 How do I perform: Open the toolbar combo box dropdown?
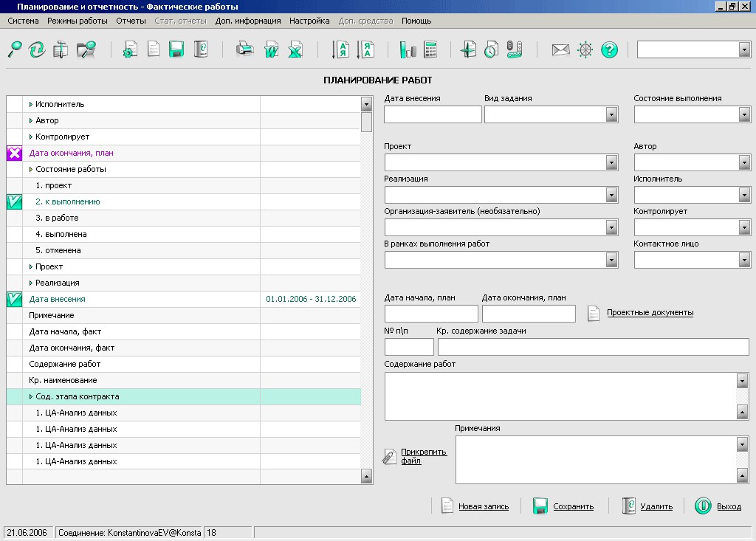click(x=744, y=49)
